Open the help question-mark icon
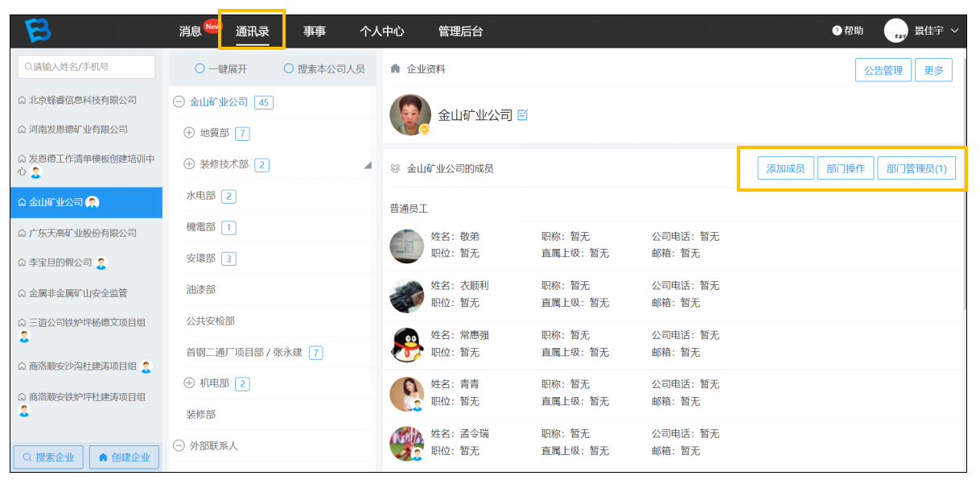The image size is (980, 484). point(837,31)
